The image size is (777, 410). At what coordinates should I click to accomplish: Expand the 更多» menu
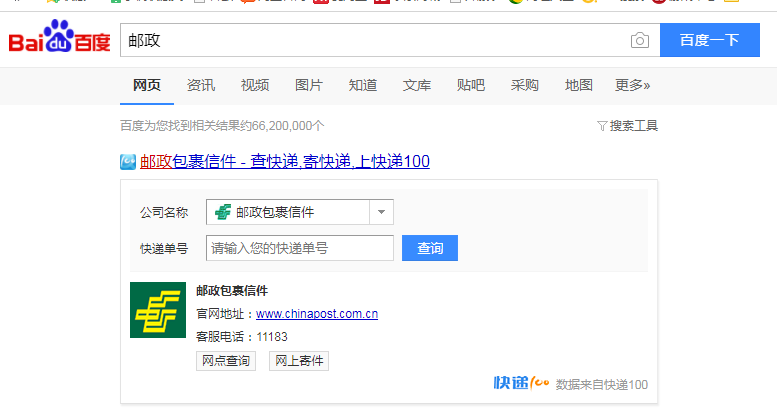point(632,85)
